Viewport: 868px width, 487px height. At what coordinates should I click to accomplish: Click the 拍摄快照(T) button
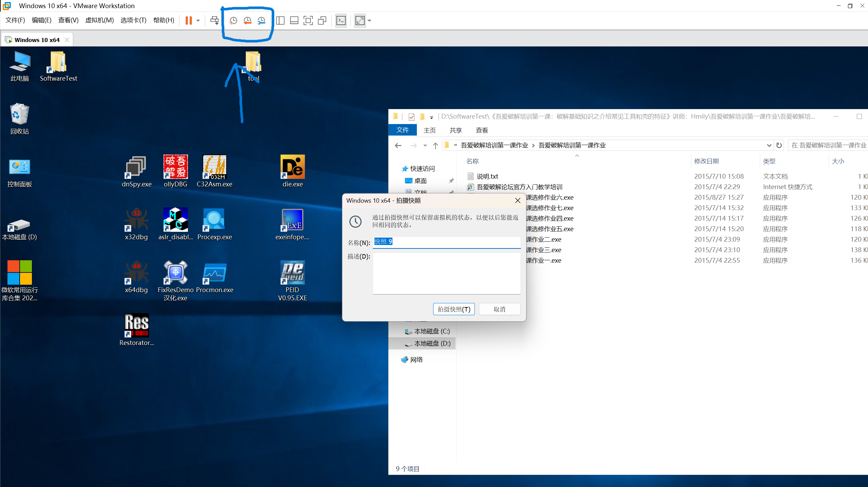(x=454, y=309)
